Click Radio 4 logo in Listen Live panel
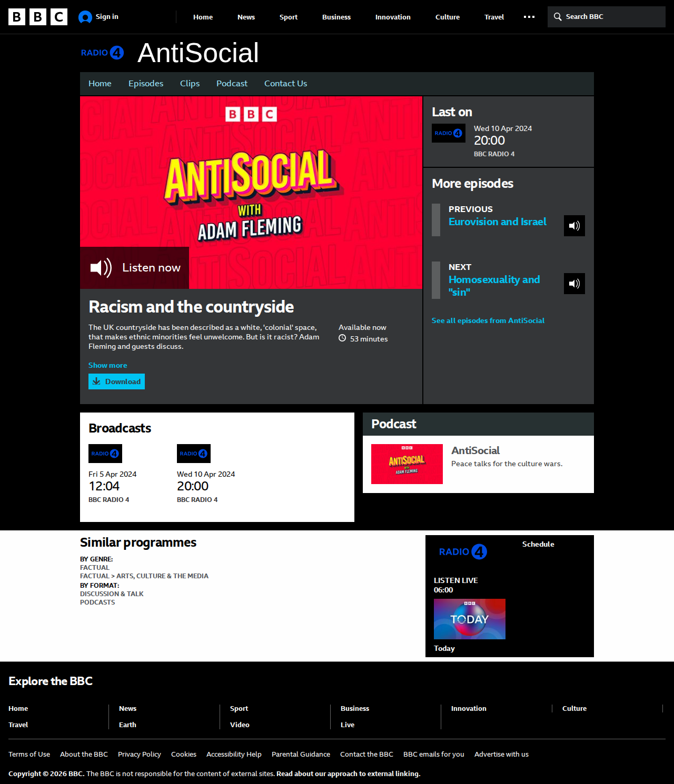 click(x=463, y=551)
